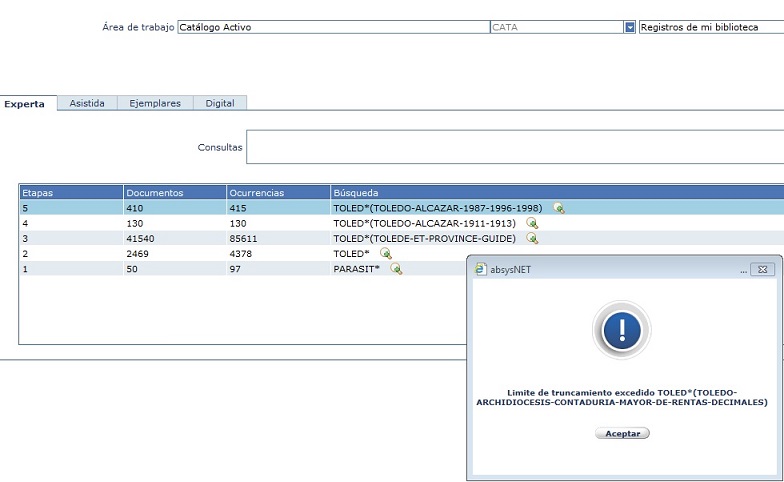784x482 pixels.
Task: Close the absysNET dialog window
Action: pos(762,269)
